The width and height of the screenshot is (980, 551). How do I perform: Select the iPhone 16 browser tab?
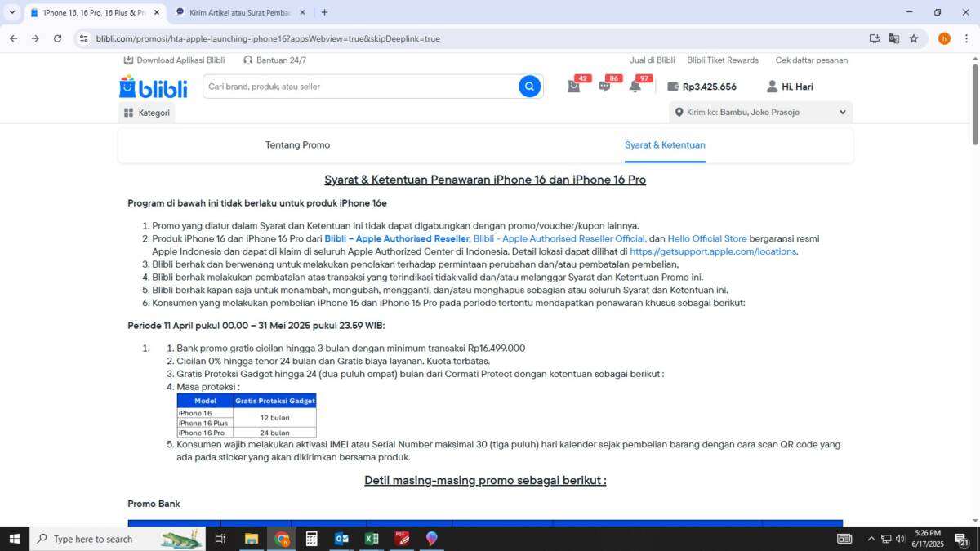95,12
